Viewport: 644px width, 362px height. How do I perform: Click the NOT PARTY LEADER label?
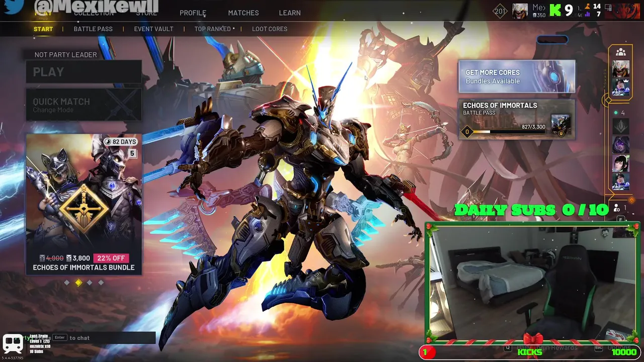(65, 55)
